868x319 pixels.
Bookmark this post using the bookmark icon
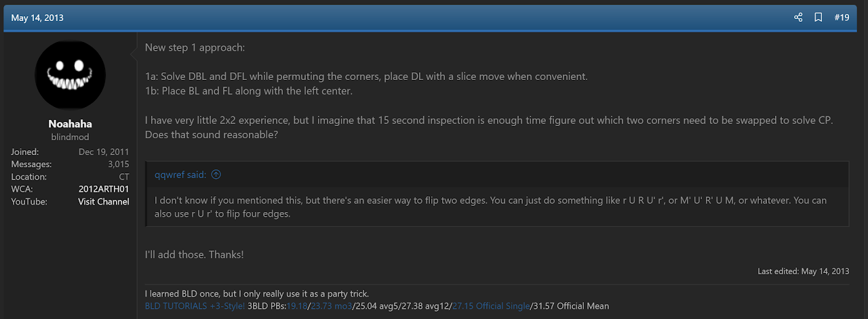818,18
